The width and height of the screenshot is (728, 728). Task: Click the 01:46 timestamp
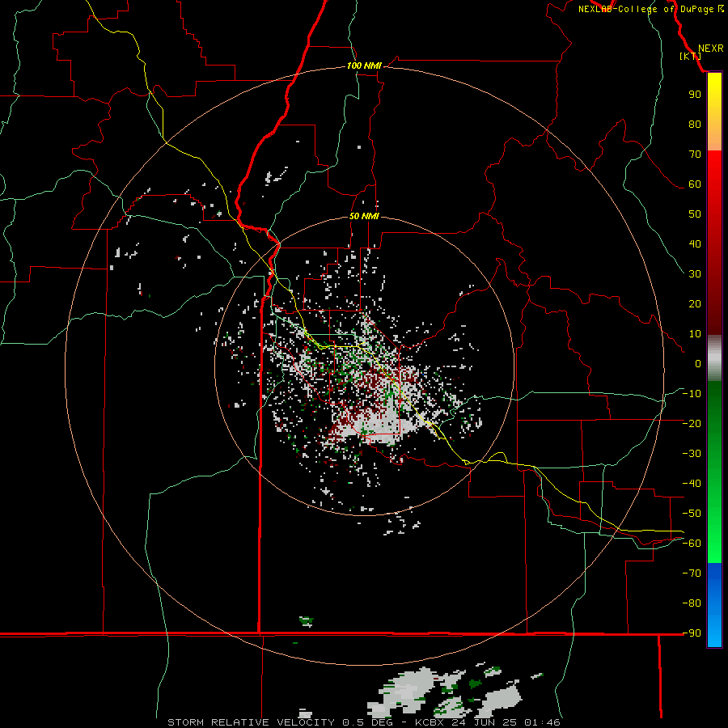[542, 722]
